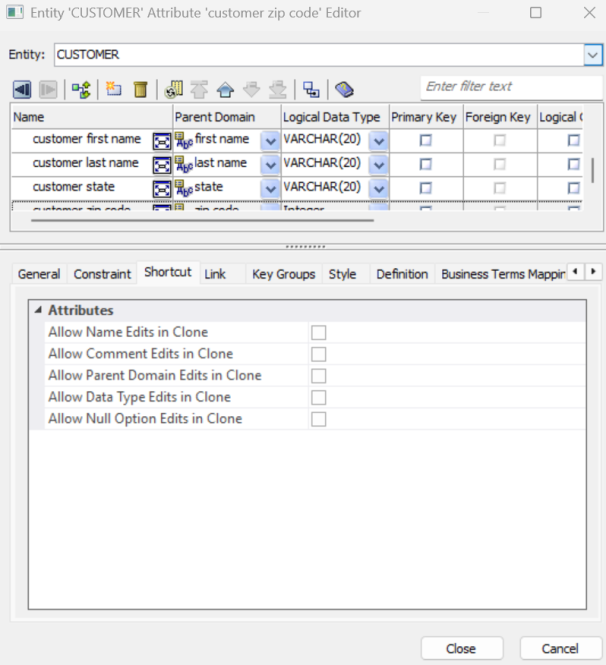Switch to the General tab

pos(39,274)
